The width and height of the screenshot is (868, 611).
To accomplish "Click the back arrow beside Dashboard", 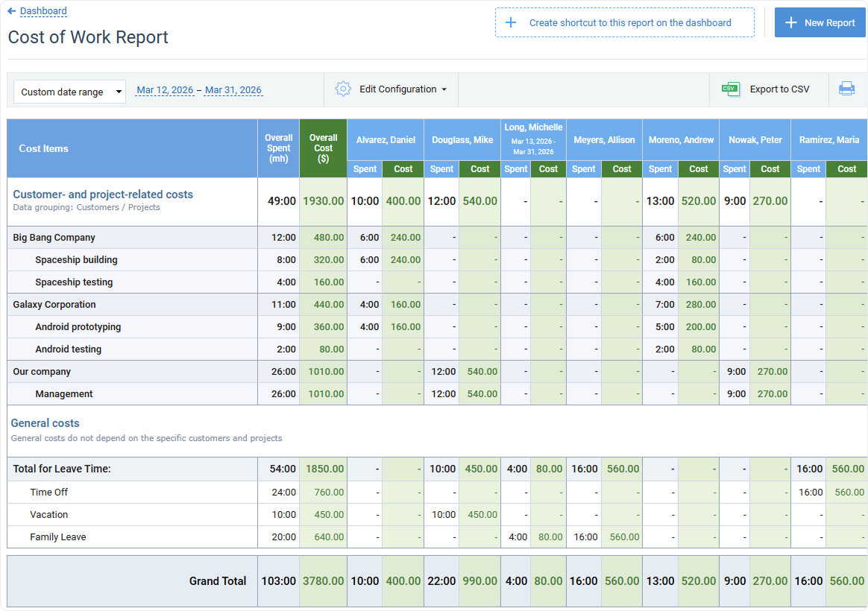I will coord(13,10).
